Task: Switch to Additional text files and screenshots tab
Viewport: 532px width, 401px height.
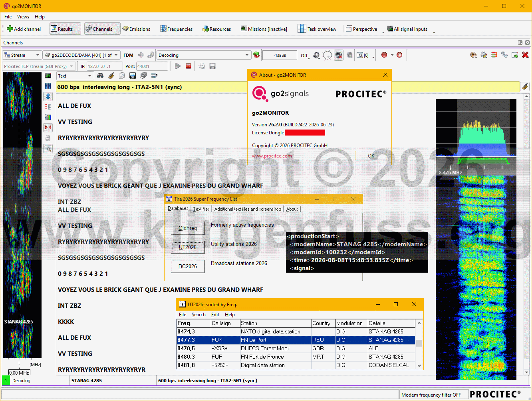Action: pyautogui.click(x=248, y=209)
